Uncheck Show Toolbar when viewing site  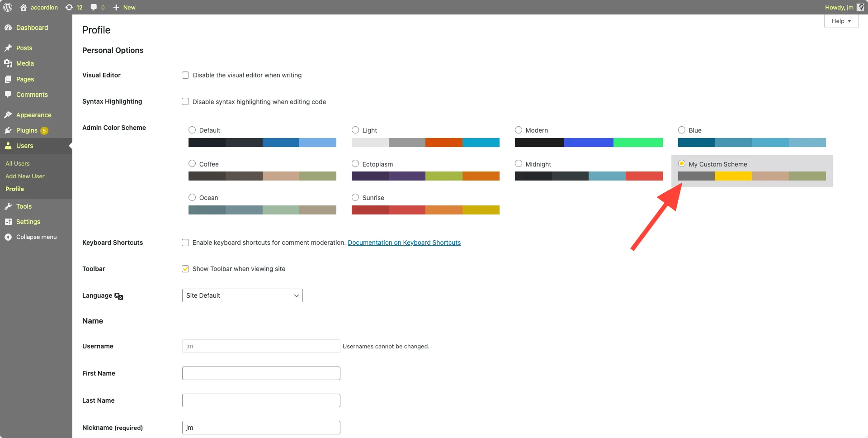(185, 269)
